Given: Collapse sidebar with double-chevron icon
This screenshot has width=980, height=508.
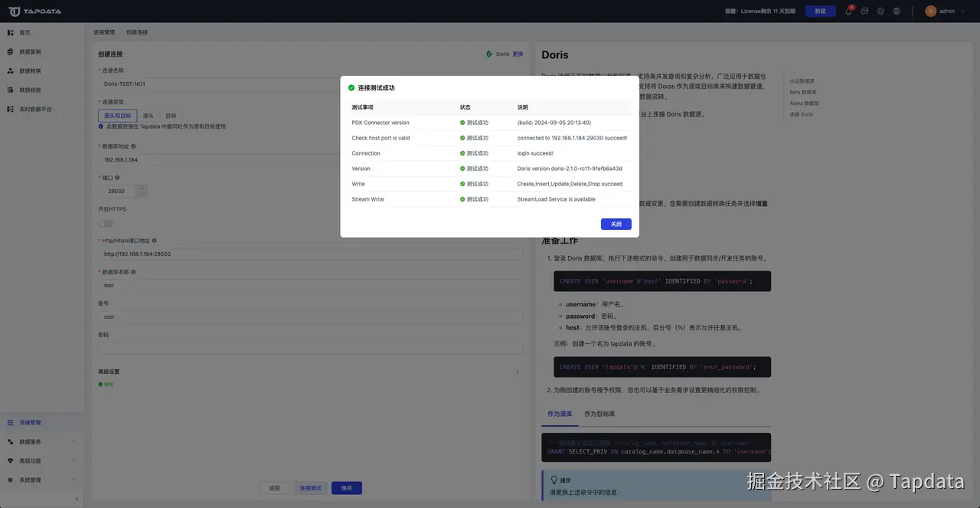Looking at the screenshot, I should (x=77, y=499).
